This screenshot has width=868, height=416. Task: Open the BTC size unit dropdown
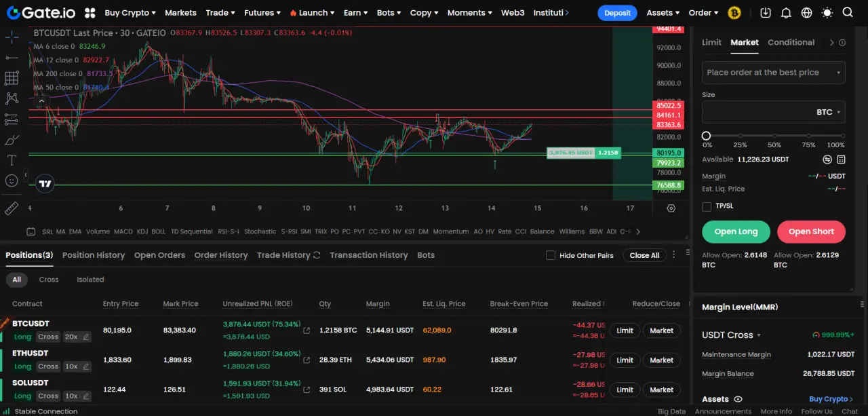829,113
